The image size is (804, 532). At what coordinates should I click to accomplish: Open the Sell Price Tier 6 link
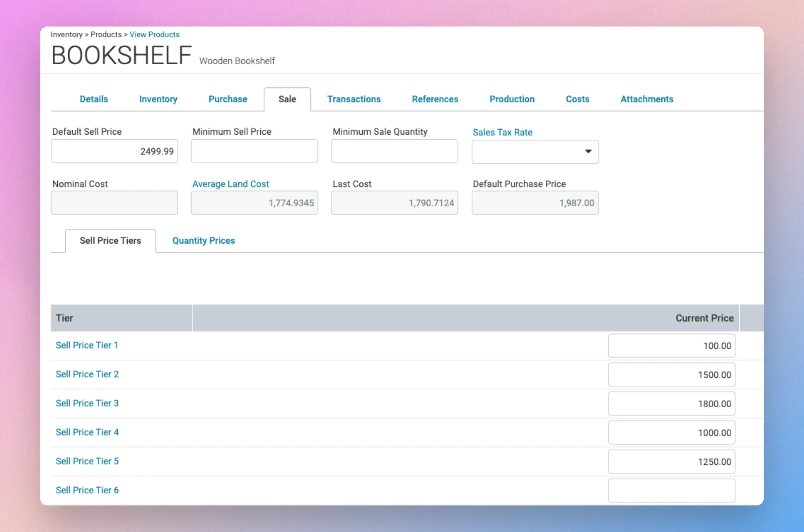tap(87, 490)
